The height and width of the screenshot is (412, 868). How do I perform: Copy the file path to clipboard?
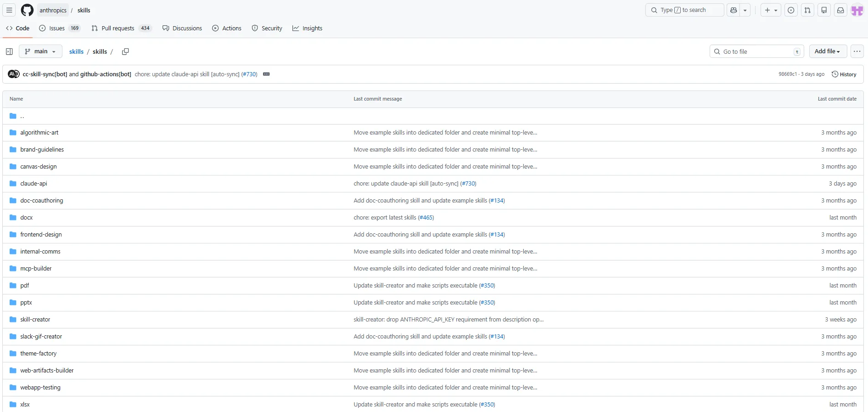(125, 51)
